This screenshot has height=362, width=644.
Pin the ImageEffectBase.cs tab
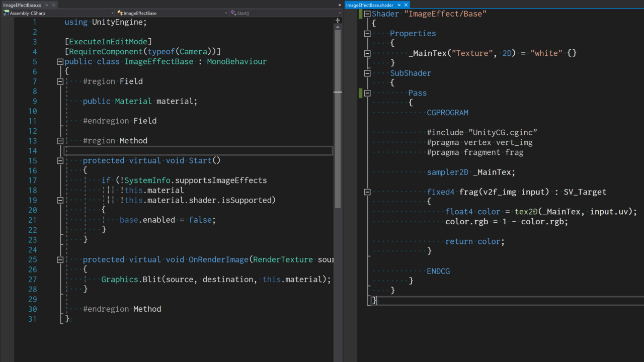(47, 5)
